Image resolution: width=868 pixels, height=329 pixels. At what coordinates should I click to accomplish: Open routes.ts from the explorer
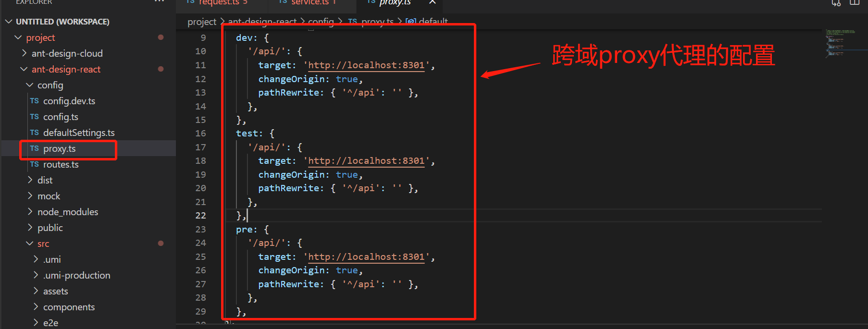61,164
